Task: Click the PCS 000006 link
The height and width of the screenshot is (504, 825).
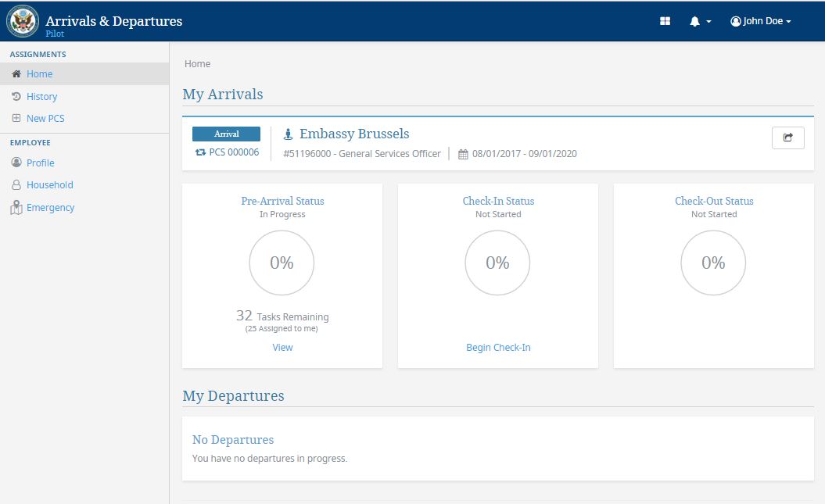Action: [234, 152]
